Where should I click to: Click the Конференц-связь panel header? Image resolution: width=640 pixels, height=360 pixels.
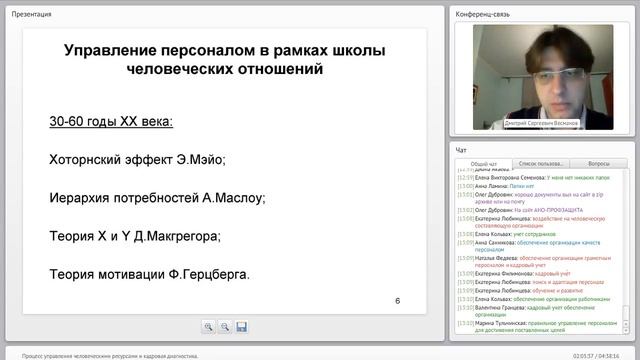click(x=482, y=14)
